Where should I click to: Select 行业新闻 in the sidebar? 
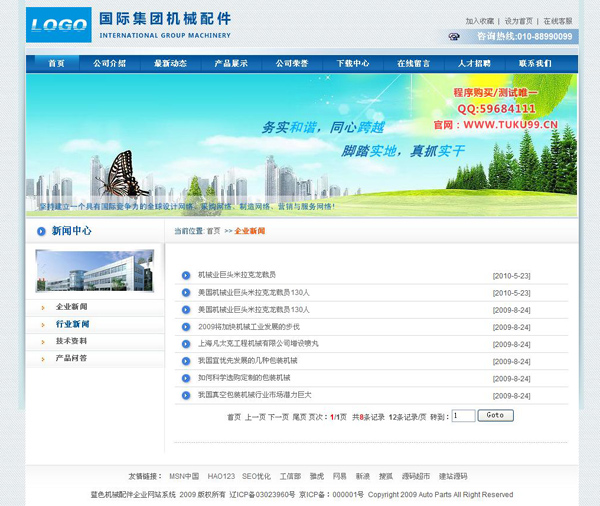(72, 324)
